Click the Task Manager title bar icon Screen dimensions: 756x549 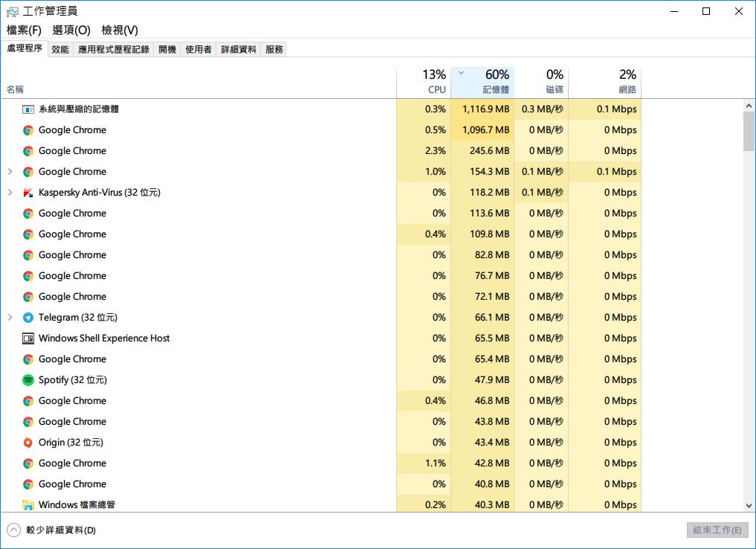coord(13,11)
